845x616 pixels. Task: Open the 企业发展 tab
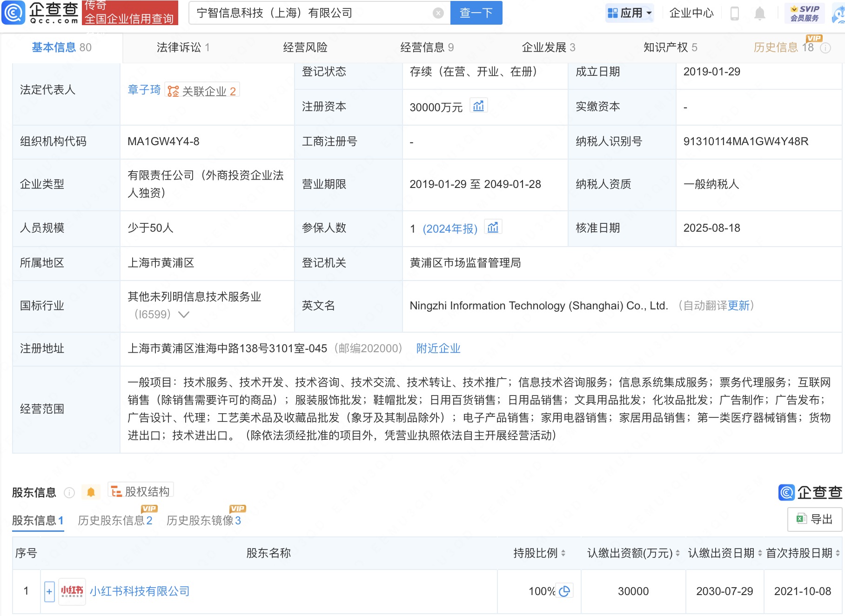[549, 47]
